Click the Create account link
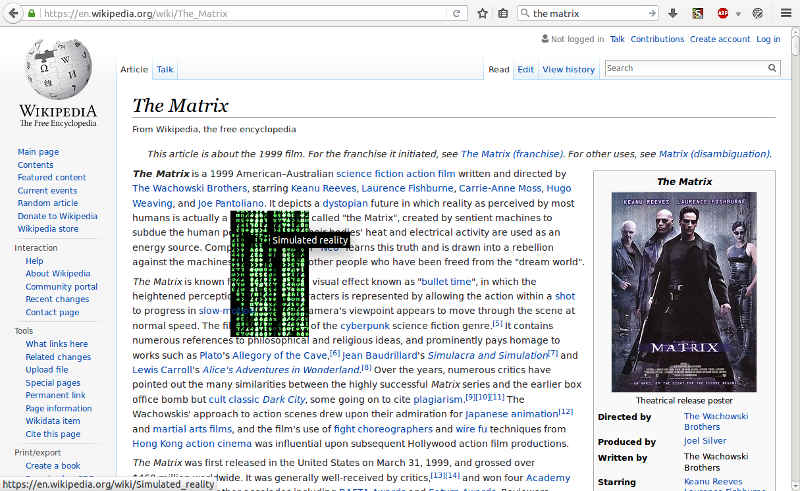This screenshot has height=491, width=800. tap(720, 39)
